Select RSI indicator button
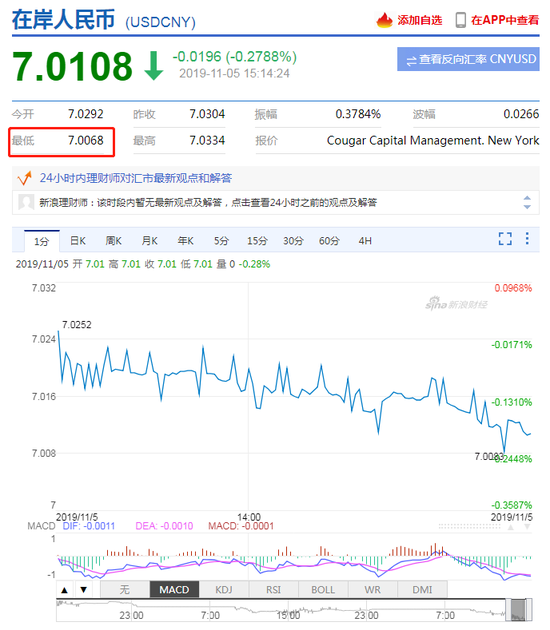550x630 pixels. point(273,589)
